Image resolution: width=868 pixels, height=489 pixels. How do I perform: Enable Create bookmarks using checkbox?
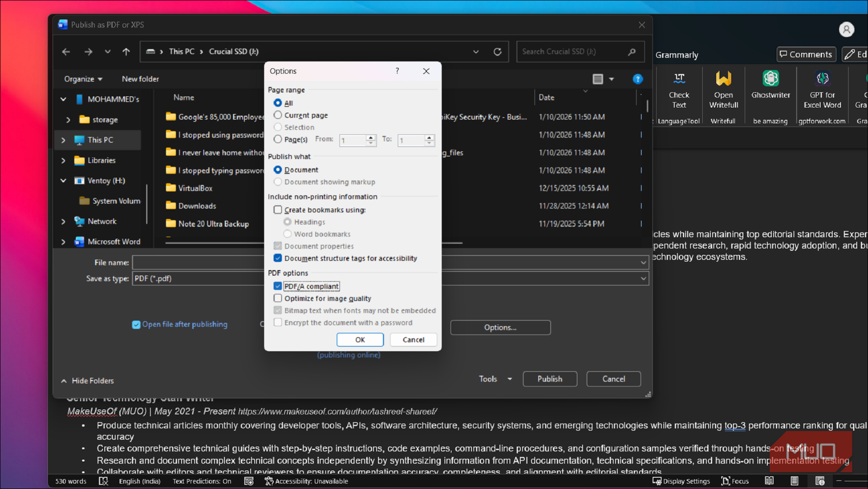278,210
